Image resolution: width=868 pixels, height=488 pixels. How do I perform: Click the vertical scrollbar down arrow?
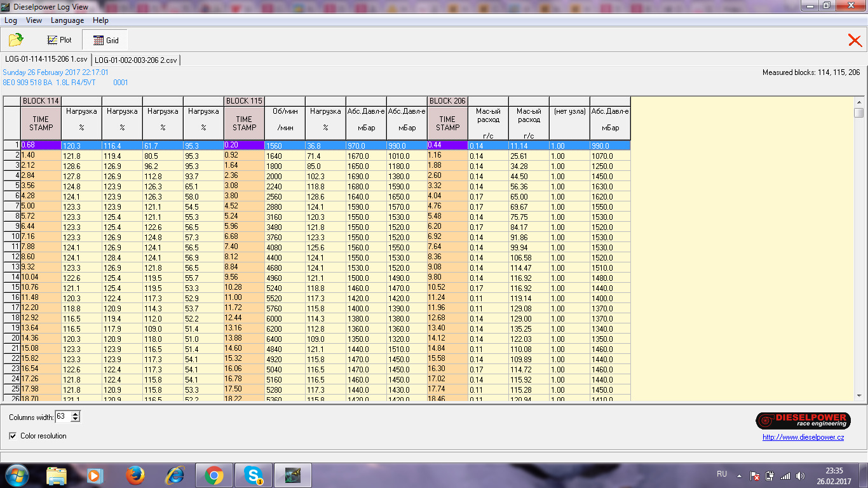pyautogui.click(x=859, y=395)
